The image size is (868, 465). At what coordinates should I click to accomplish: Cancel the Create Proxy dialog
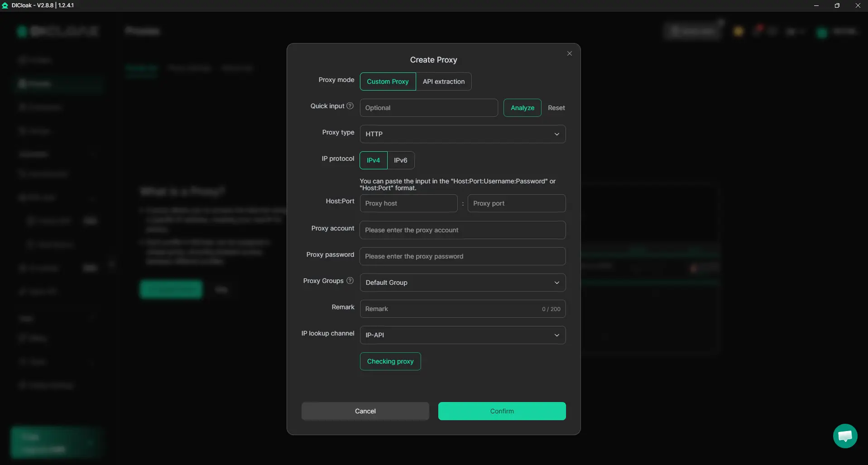[365, 411]
